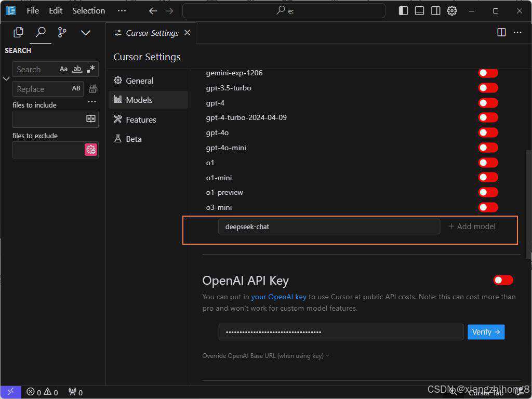Open the Explorer files icon

point(18,33)
